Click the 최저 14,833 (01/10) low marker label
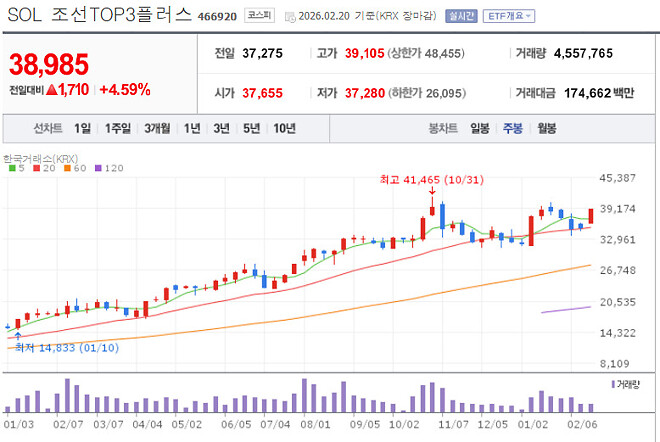Viewport: 660px width, 442px height. pyautogui.click(x=67, y=348)
